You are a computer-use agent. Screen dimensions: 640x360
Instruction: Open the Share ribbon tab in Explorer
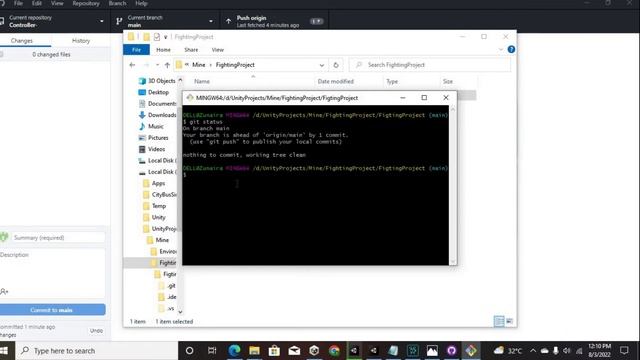(x=191, y=50)
